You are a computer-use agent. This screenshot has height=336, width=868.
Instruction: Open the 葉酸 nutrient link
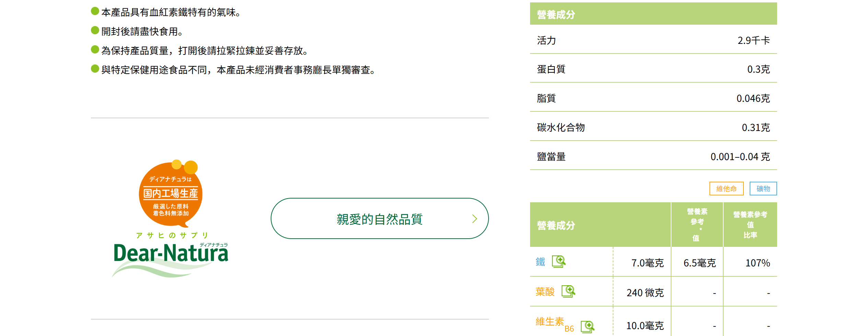tap(545, 292)
